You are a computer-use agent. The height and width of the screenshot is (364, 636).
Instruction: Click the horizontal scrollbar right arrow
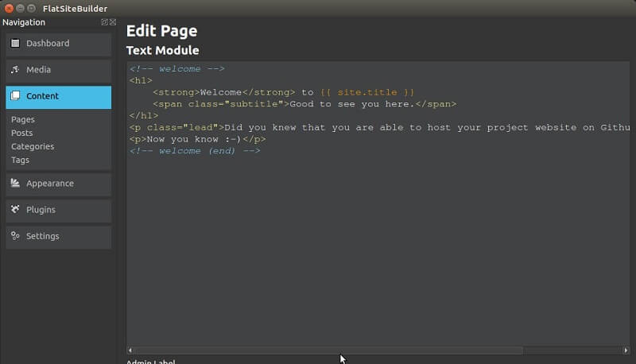pyautogui.click(x=626, y=350)
